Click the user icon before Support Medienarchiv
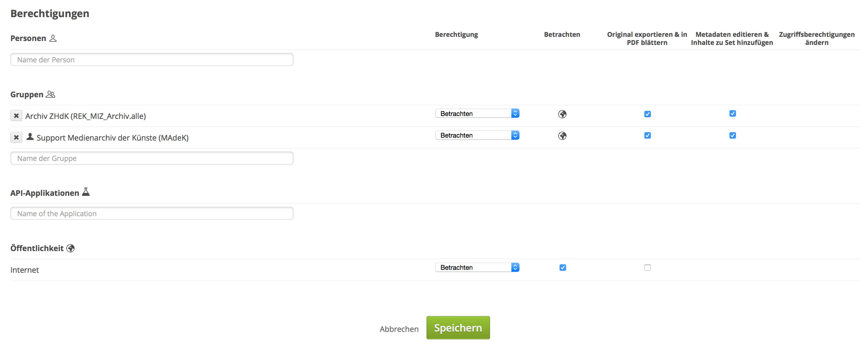Screen dimensions: 868x349 (x=30, y=137)
